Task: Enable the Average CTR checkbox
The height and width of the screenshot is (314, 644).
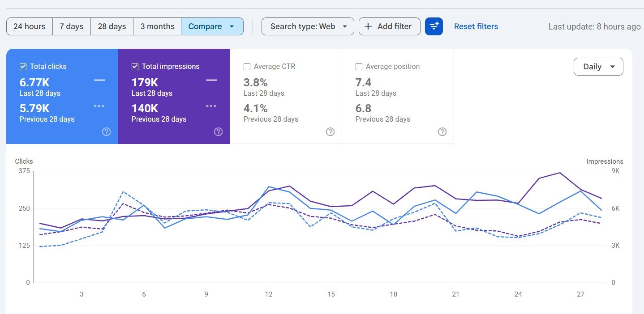Action: [247, 67]
